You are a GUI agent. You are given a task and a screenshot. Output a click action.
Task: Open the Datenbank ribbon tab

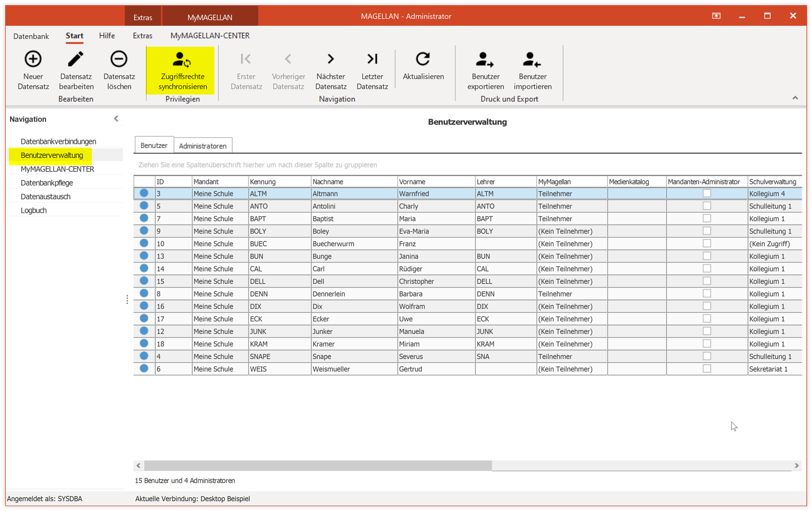(x=31, y=36)
